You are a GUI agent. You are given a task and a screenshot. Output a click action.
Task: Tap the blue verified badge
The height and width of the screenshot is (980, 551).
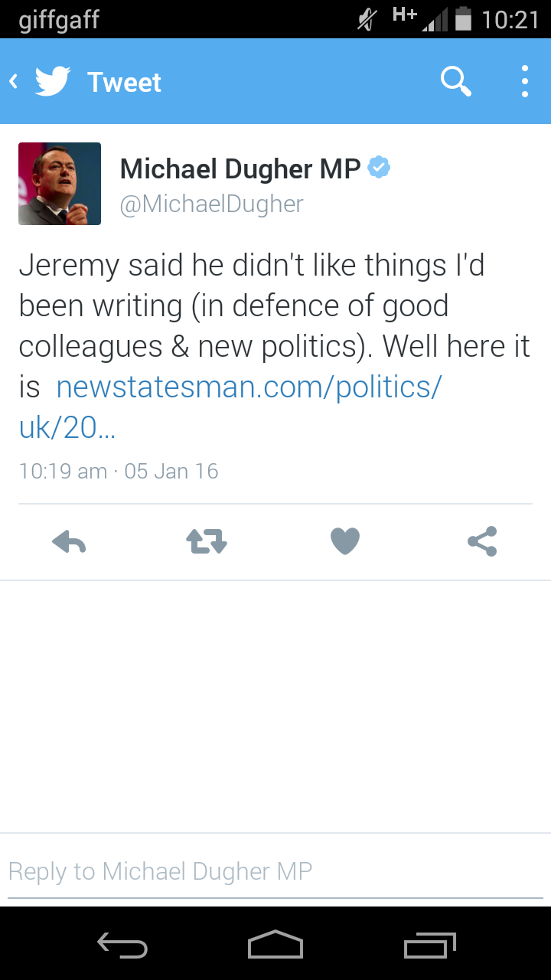[379, 168]
